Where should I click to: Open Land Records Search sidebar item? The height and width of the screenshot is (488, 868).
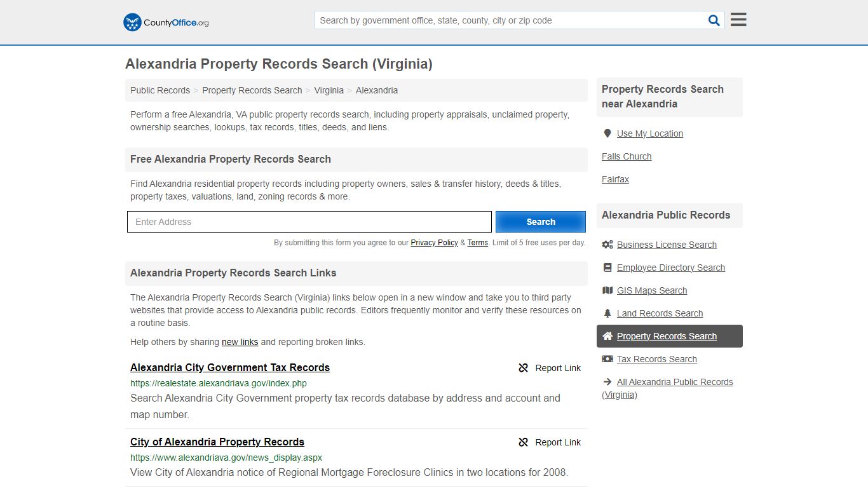(x=660, y=313)
